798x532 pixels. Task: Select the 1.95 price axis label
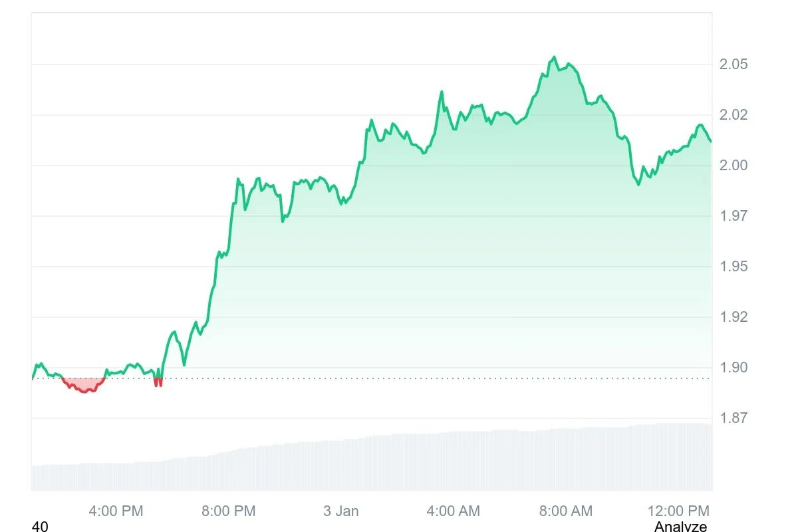pyautogui.click(x=733, y=267)
